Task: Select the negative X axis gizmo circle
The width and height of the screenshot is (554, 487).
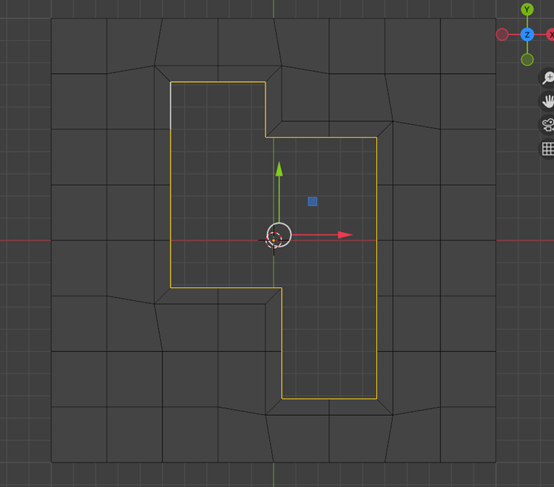Action: pyautogui.click(x=502, y=35)
